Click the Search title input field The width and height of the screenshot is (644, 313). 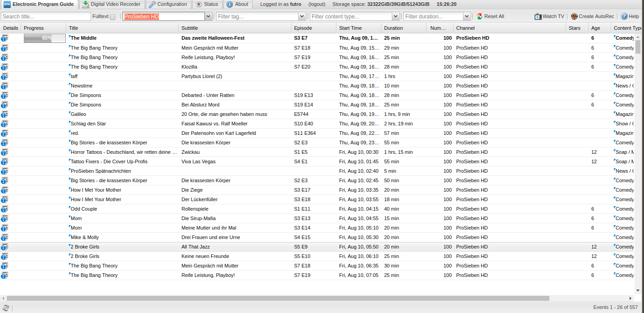click(x=46, y=17)
